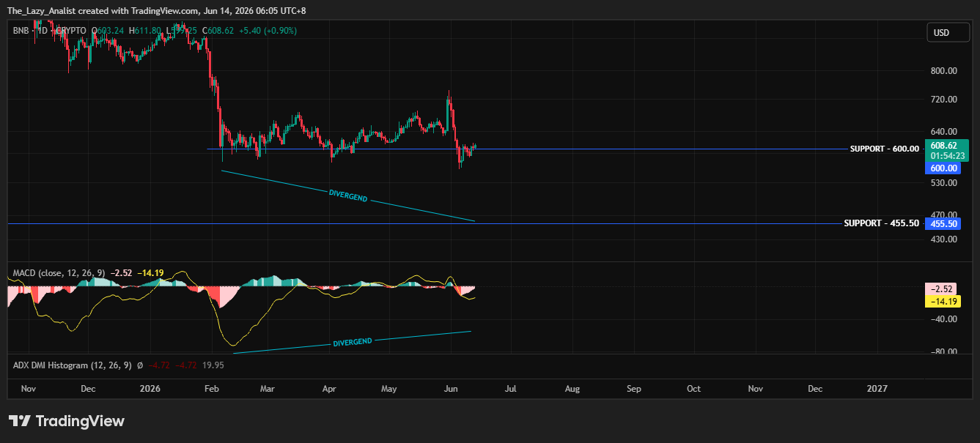Image resolution: width=980 pixels, height=443 pixels.
Task: Click the 430.00 price axis label
Action: click(x=944, y=239)
